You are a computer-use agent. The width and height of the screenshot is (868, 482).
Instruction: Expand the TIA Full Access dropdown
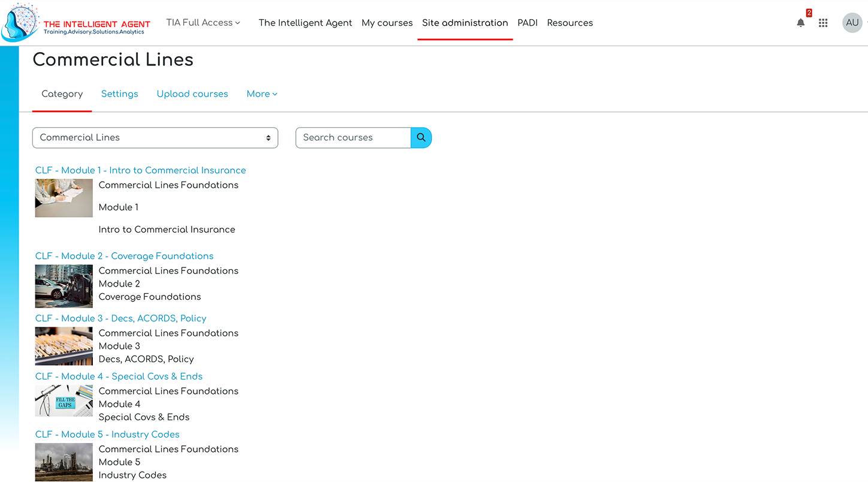click(x=203, y=23)
